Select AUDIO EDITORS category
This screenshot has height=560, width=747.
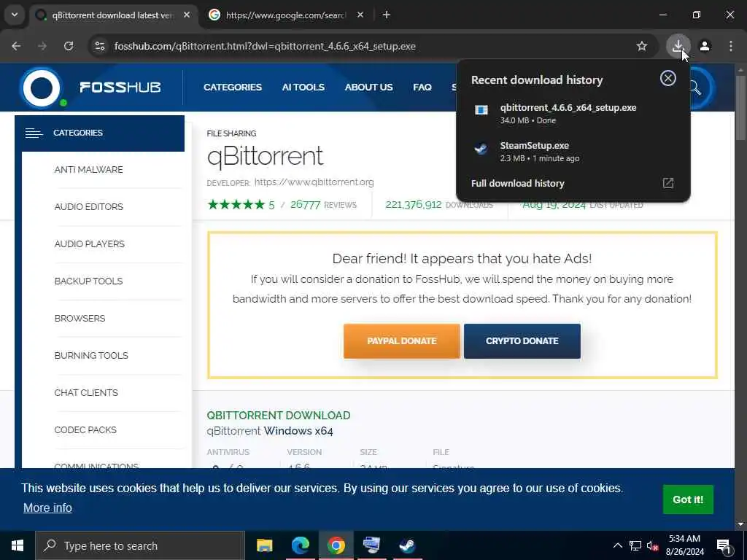[x=88, y=206]
